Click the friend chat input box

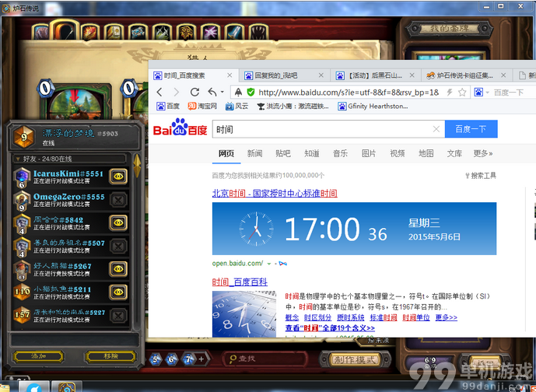[75, 340]
